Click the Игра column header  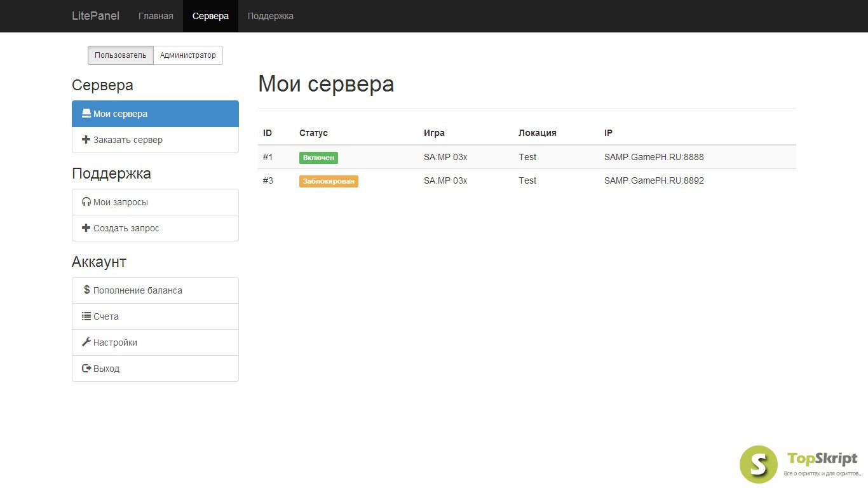pos(434,133)
